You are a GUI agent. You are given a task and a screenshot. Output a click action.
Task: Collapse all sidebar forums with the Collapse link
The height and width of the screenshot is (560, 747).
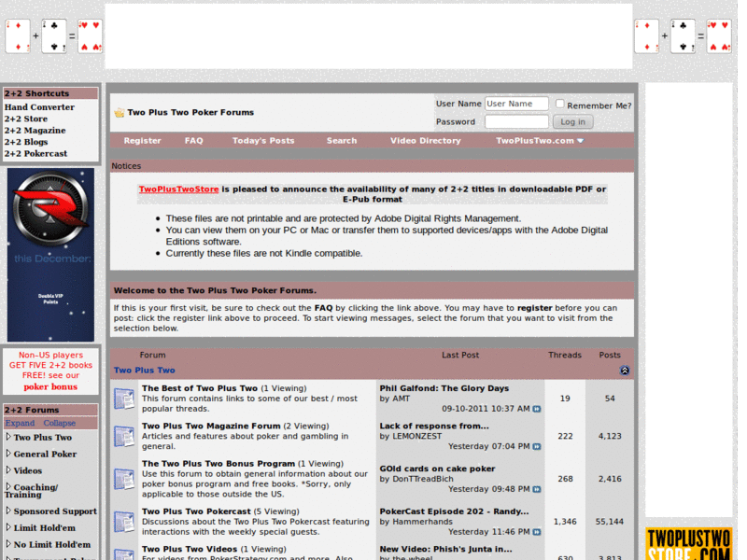point(60,423)
